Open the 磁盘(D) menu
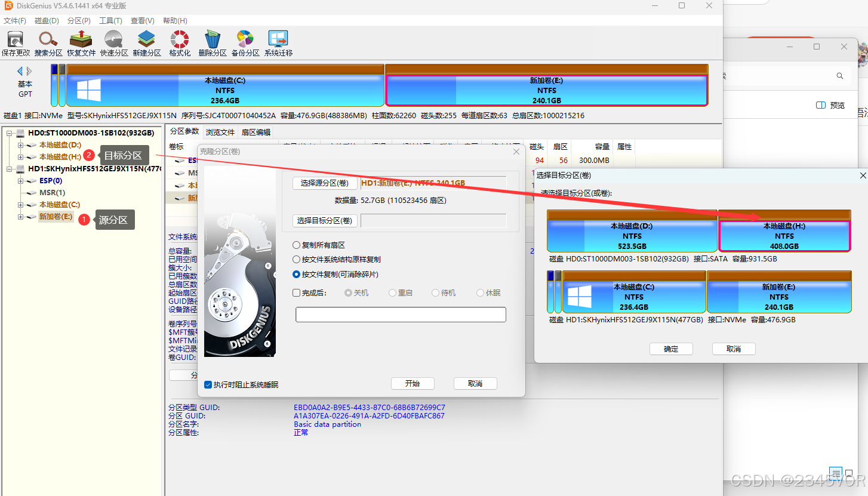The width and height of the screenshot is (868, 496). 47,20
